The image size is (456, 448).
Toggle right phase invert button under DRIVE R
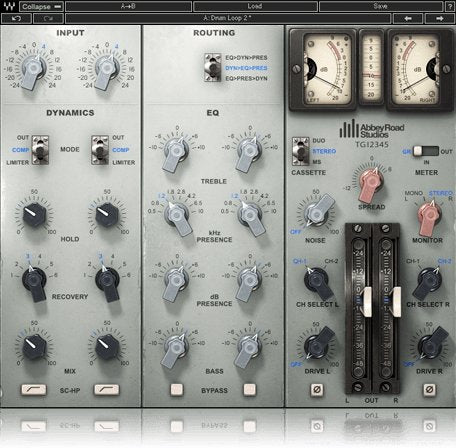[x=429, y=389]
